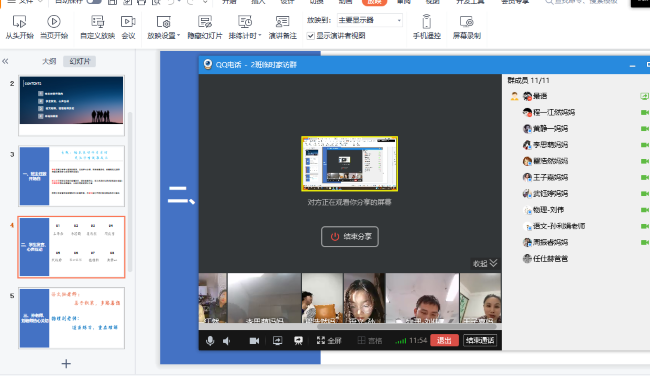
Task: Toggle camera in QQ call bar
Action: (254, 341)
